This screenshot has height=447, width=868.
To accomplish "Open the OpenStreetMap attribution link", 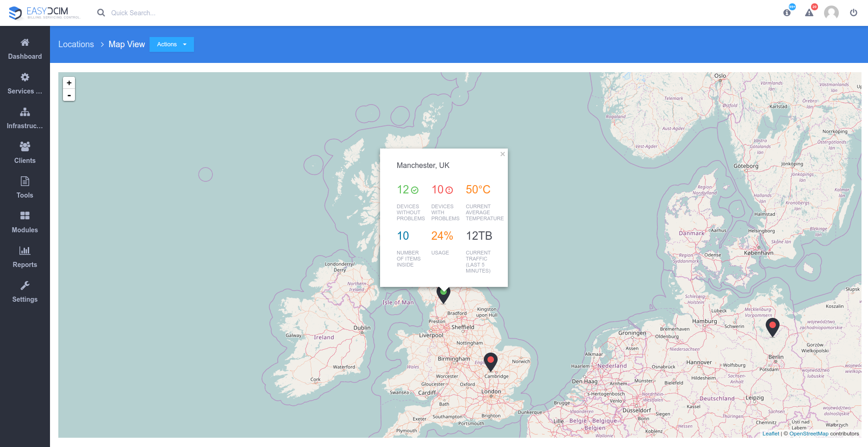I will pos(809,434).
